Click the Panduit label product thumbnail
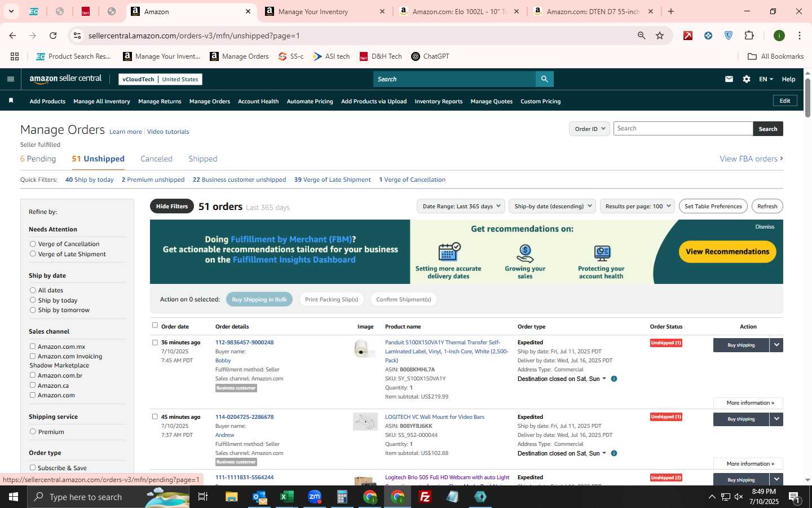The height and width of the screenshot is (508, 812). click(x=365, y=348)
